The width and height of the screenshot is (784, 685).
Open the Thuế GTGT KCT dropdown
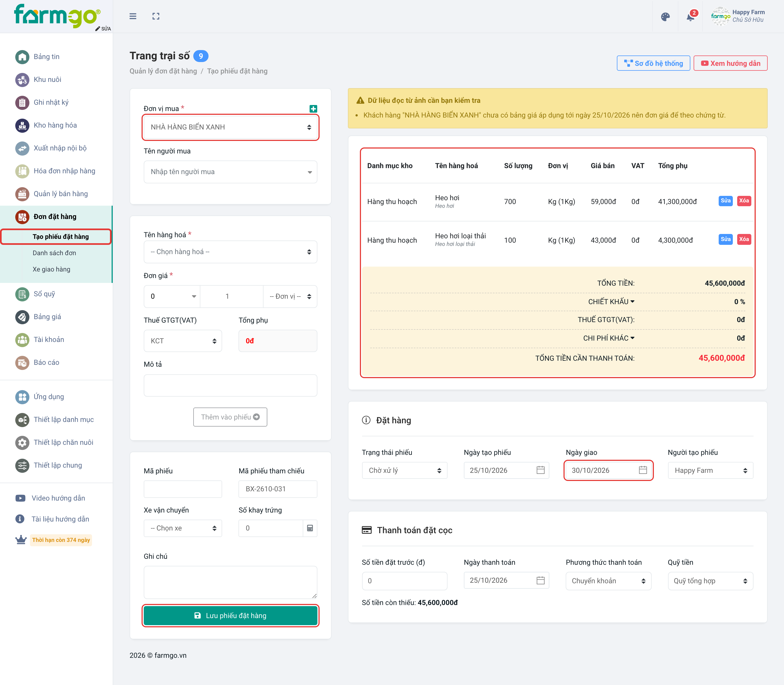click(183, 341)
